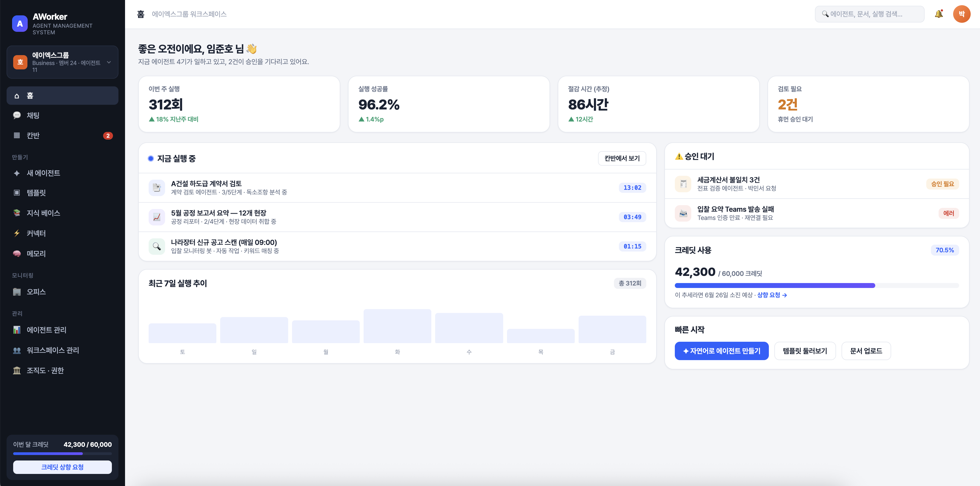Click the A건설 하도급 계약서 document icon
Image resolution: width=980 pixels, height=486 pixels.
pos(157,188)
